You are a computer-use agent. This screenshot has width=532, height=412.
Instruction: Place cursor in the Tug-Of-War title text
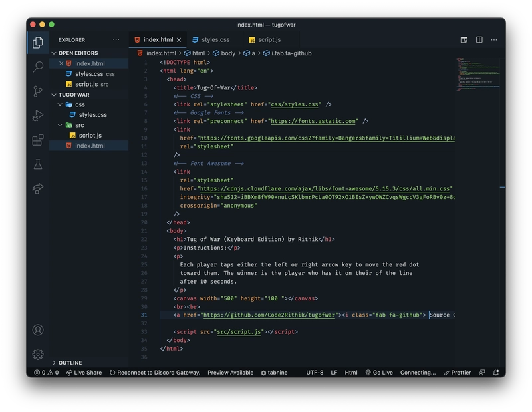click(213, 87)
